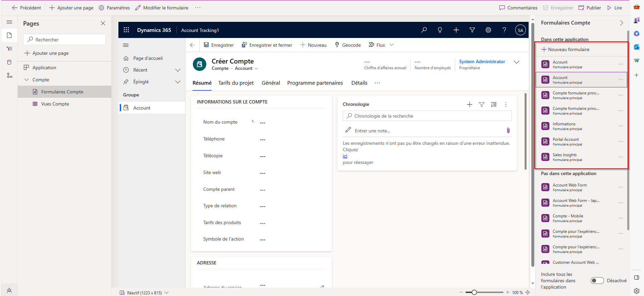The width and height of the screenshot is (644, 296).
Task: Close the Pages panel
Action: 103,23
